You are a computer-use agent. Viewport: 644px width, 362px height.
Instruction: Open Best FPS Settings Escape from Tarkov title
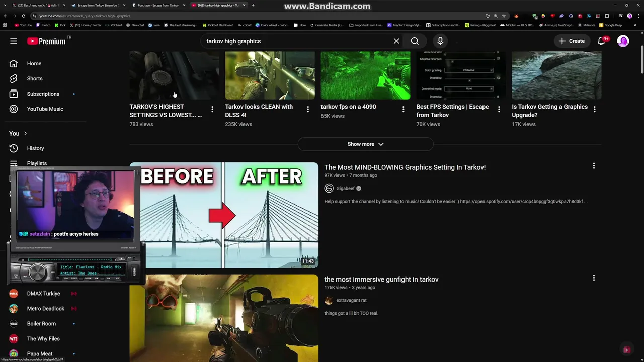point(452,111)
